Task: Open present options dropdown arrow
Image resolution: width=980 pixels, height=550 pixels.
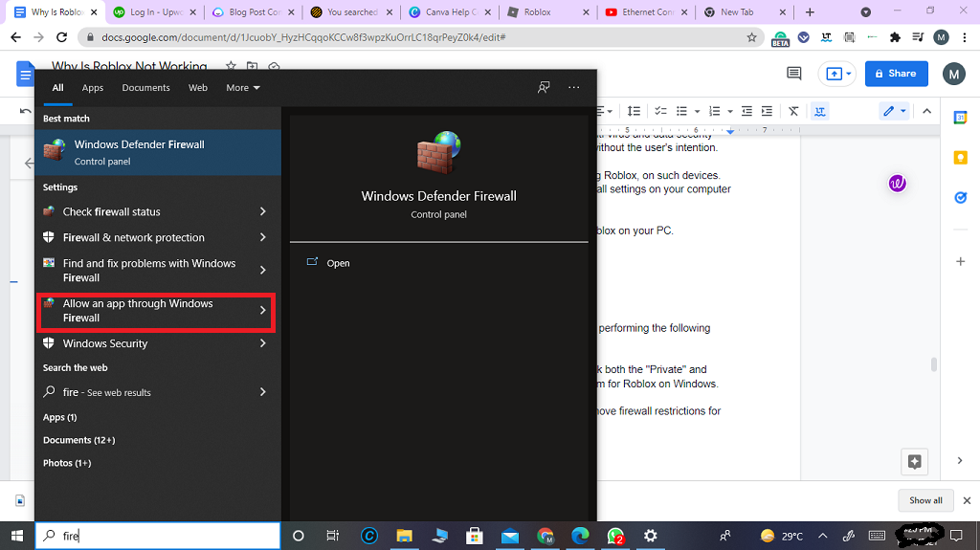Action: (x=848, y=74)
